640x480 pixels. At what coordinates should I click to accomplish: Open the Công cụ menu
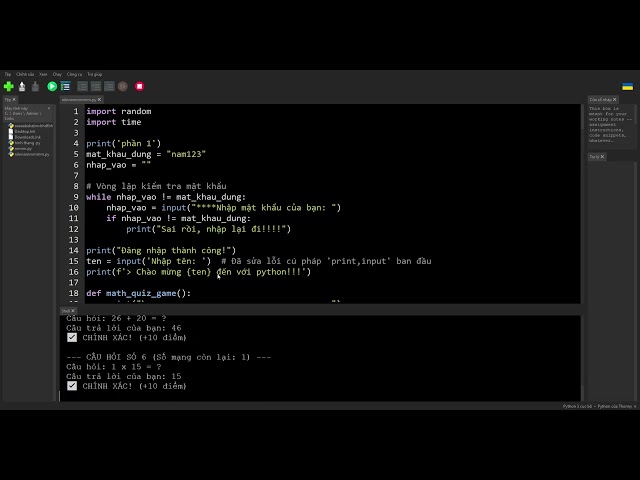point(74,74)
